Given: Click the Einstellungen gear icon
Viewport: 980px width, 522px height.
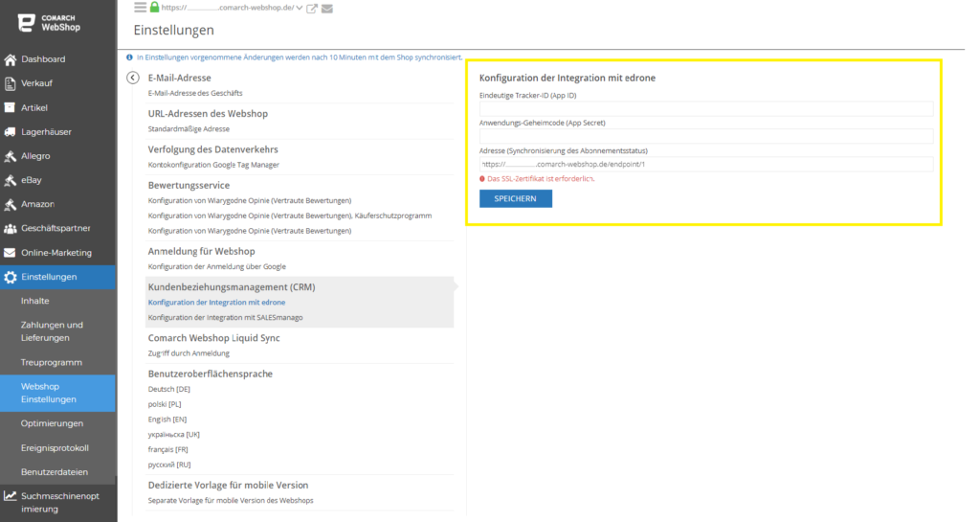Looking at the screenshot, I should 10,277.
